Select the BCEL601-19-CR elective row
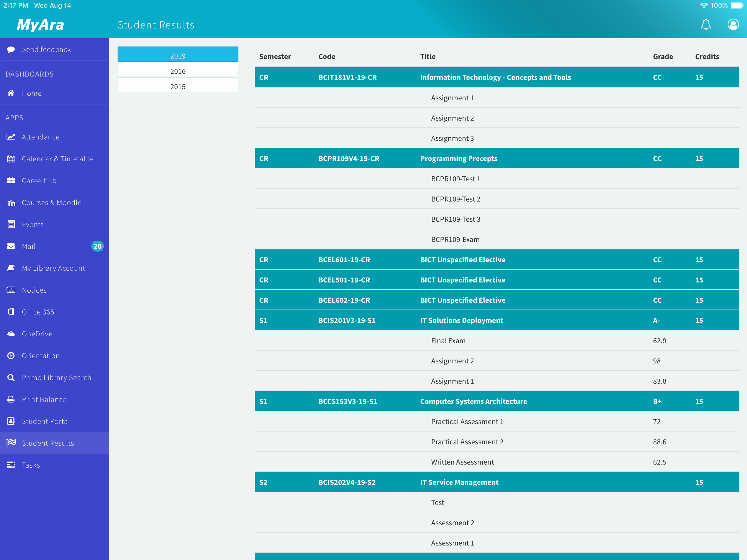The width and height of the screenshot is (747, 560). [497, 260]
